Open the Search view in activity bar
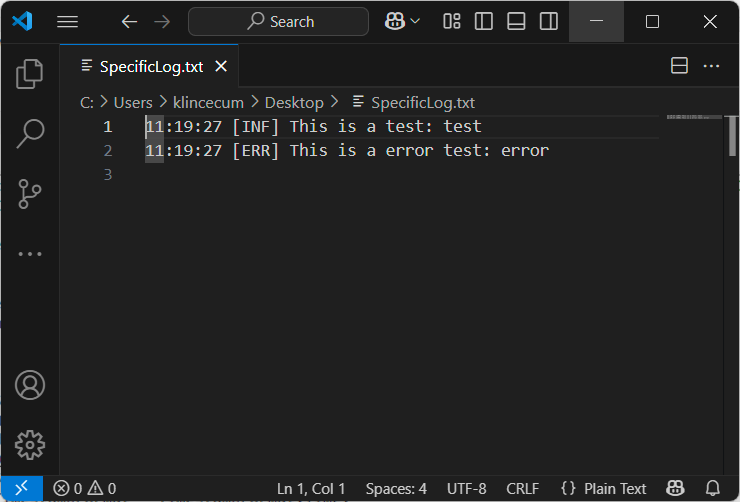The width and height of the screenshot is (740, 502). pyautogui.click(x=30, y=134)
